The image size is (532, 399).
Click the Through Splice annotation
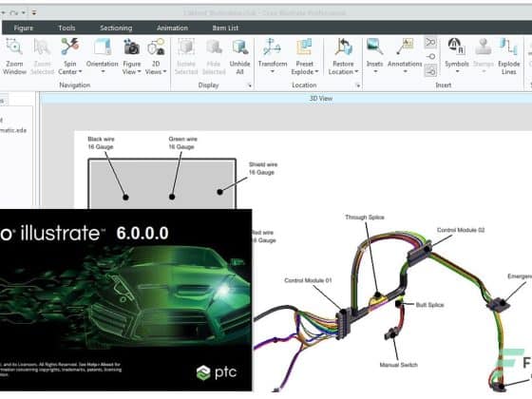pyautogui.click(x=365, y=218)
